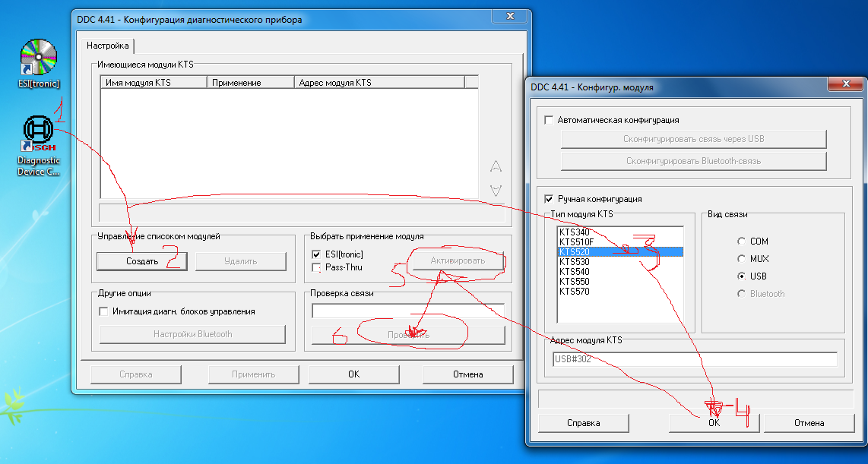
Task: Select the Bluetooth connection radio button
Action: (x=741, y=294)
